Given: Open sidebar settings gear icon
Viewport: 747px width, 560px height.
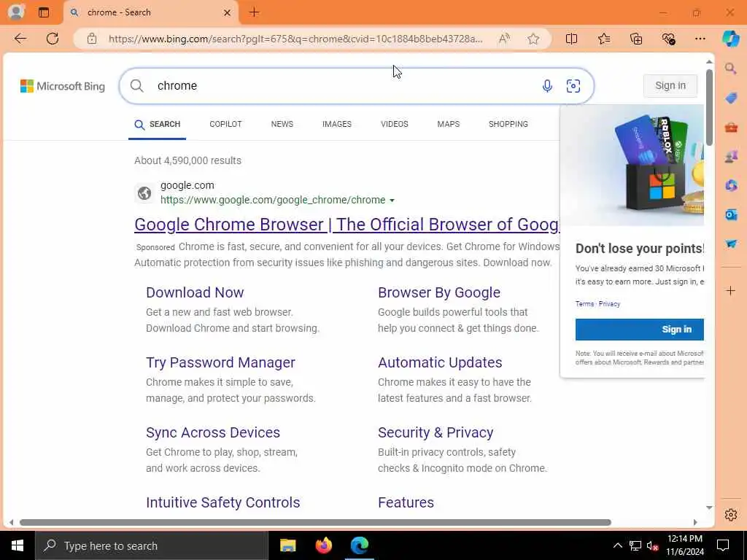Looking at the screenshot, I should click(731, 515).
